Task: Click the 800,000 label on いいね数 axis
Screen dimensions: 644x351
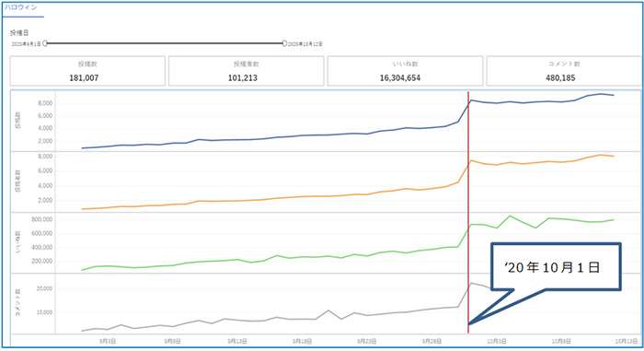Action: [x=42, y=219]
